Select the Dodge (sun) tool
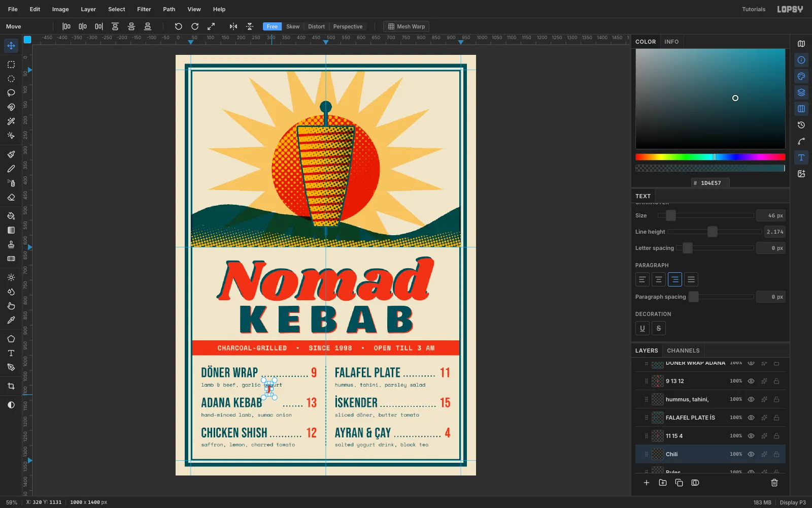This screenshot has height=508, width=812. pos(11,277)
